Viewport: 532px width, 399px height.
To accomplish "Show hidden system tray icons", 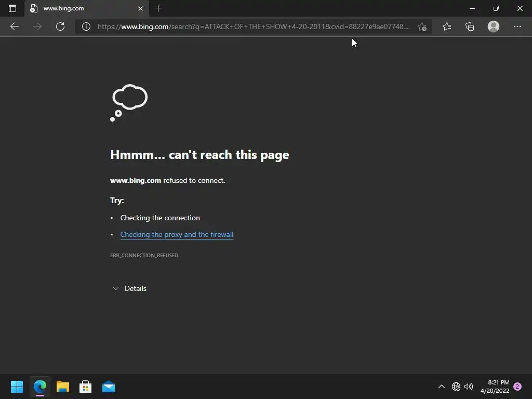I will [442, 387].
